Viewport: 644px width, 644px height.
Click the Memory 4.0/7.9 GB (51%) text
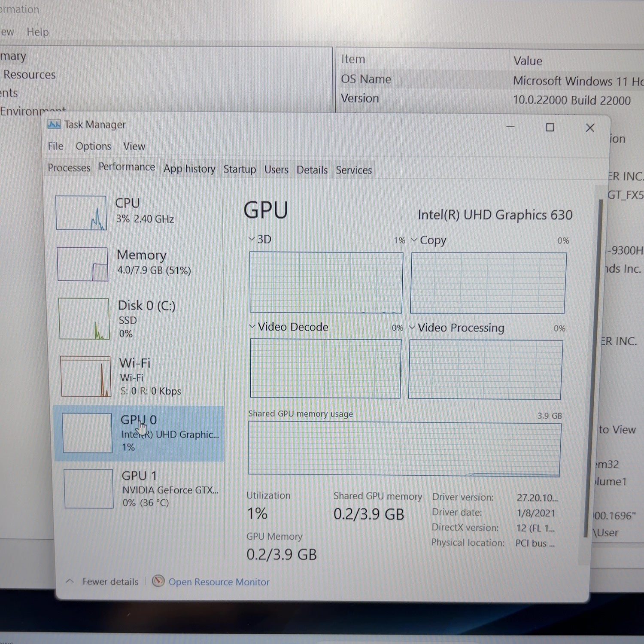154,270
